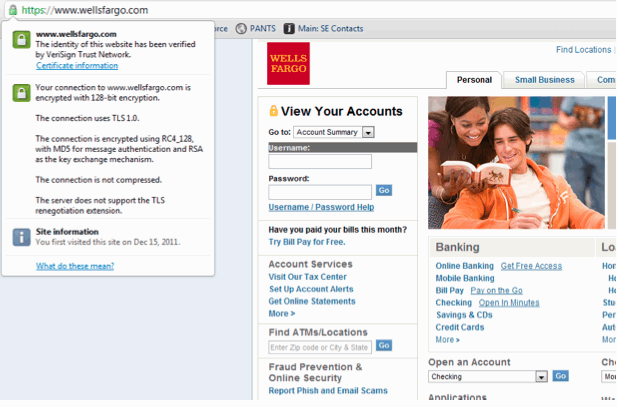Click the Enter Zip code or City field
The width and height of the screenshot is (617, 407).
pyautogui.click(x=320, y=347)
